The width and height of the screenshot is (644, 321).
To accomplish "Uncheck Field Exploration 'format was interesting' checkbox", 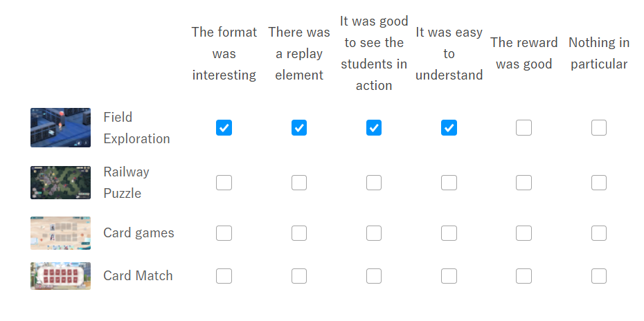I will 224,128.
